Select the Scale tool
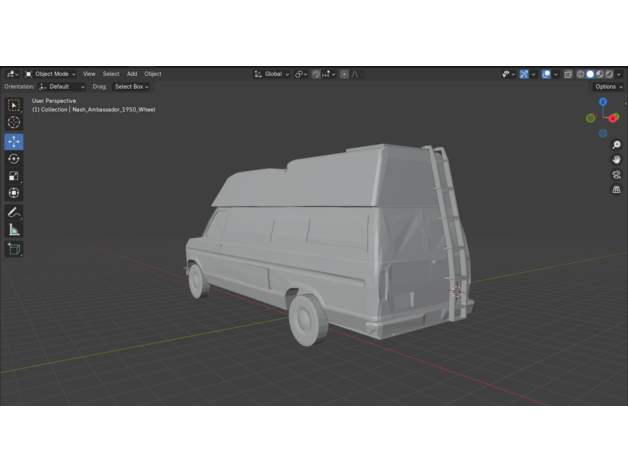The image size is (628, 472). point(14,176)
